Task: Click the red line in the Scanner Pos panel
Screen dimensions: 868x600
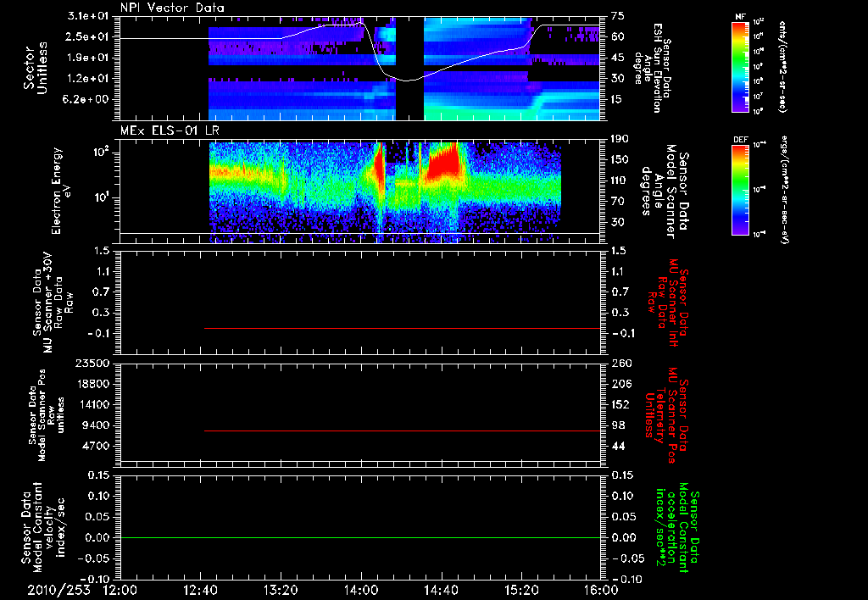Action: pyautogui.click(x=402, y=431)
